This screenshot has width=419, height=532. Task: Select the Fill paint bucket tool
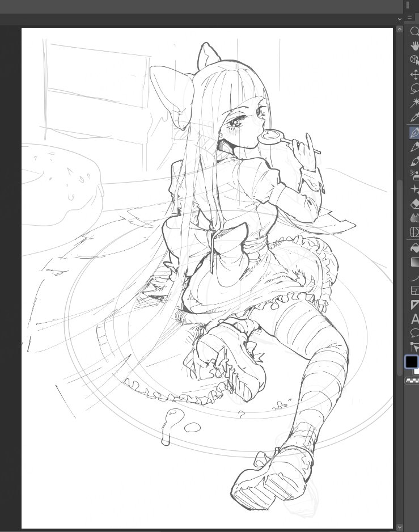(414, 248)
